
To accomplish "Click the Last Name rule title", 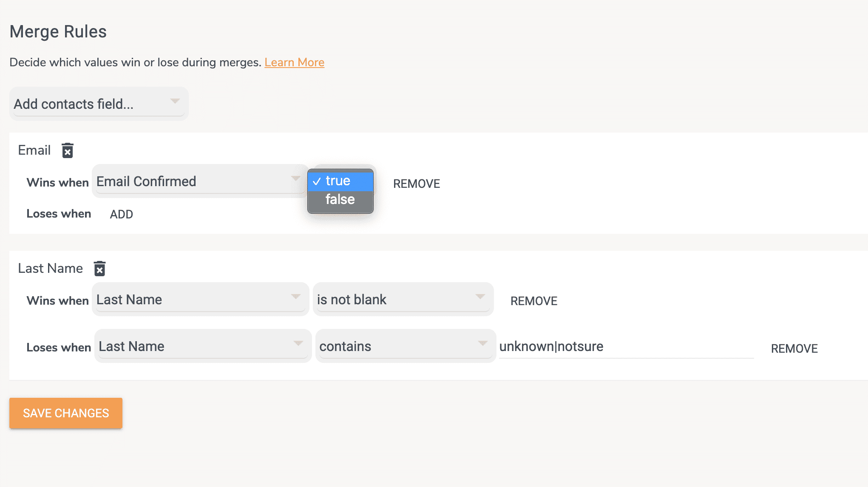I will (51, 268).
